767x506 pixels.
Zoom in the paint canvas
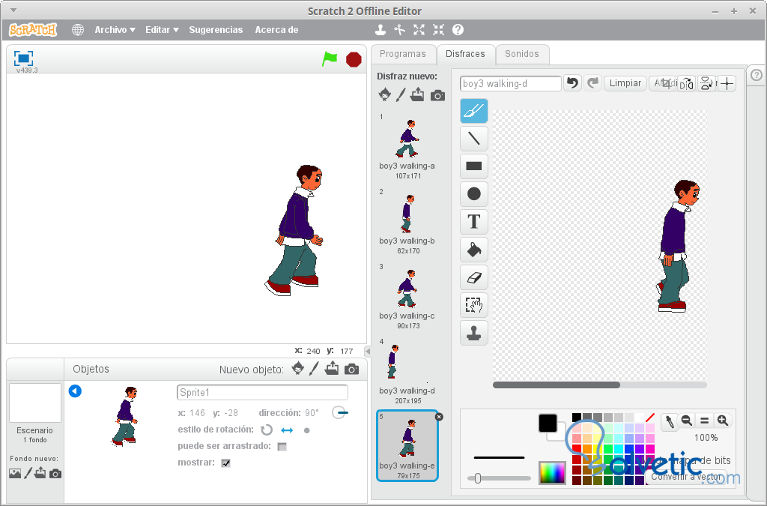[x=722, y=420]
